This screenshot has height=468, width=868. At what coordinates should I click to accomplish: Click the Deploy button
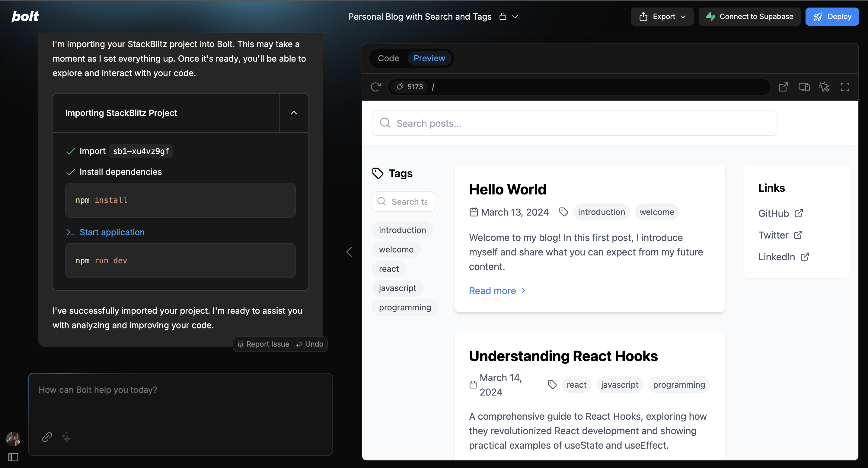coord(831,17)
